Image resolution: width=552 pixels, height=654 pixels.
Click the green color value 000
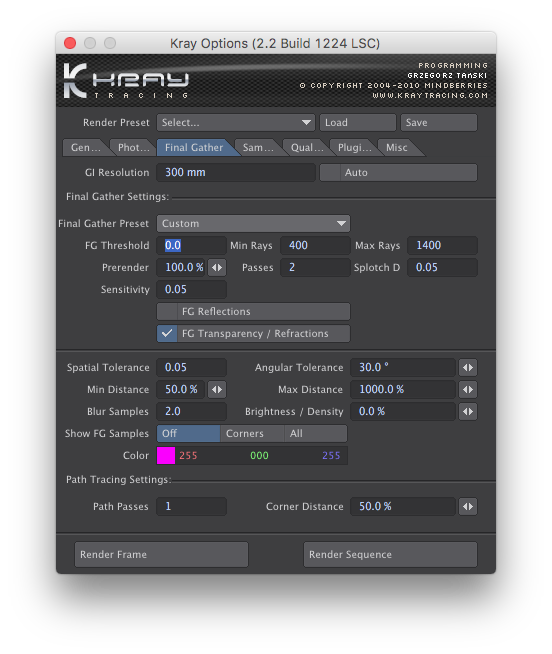pyautogui.click(x=260, y=456)
